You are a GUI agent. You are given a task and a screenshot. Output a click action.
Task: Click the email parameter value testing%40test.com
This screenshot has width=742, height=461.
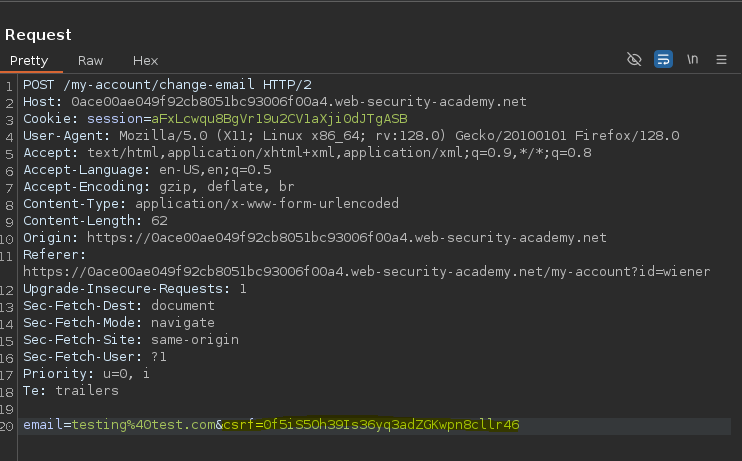point(144,425)
